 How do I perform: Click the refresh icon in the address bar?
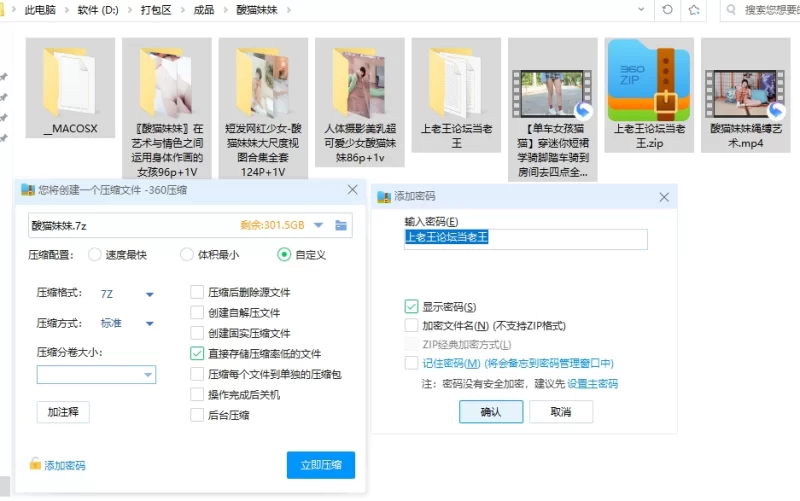click(667, 10)
